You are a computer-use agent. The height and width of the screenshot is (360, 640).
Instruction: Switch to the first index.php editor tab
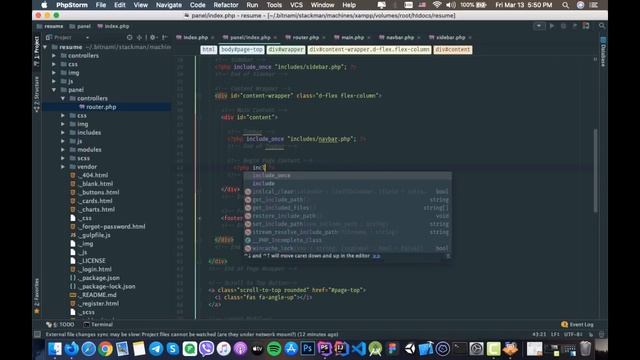pos(195,37)
